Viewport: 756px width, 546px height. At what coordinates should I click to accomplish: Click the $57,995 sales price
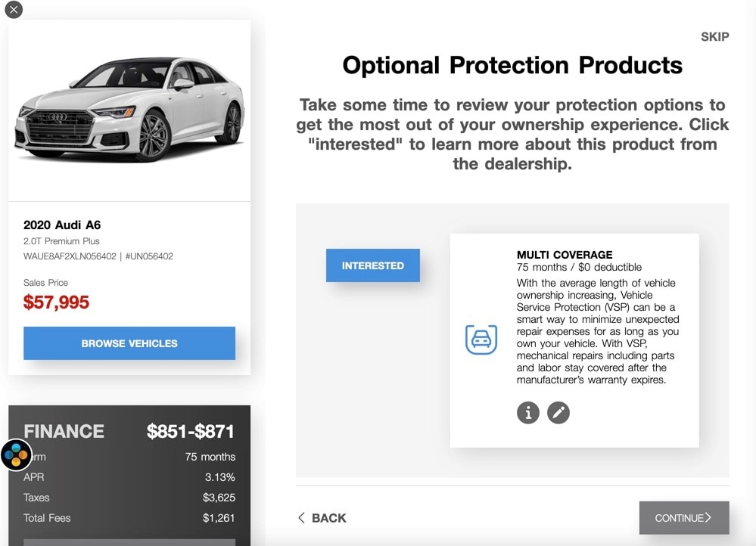click(56, 302)
